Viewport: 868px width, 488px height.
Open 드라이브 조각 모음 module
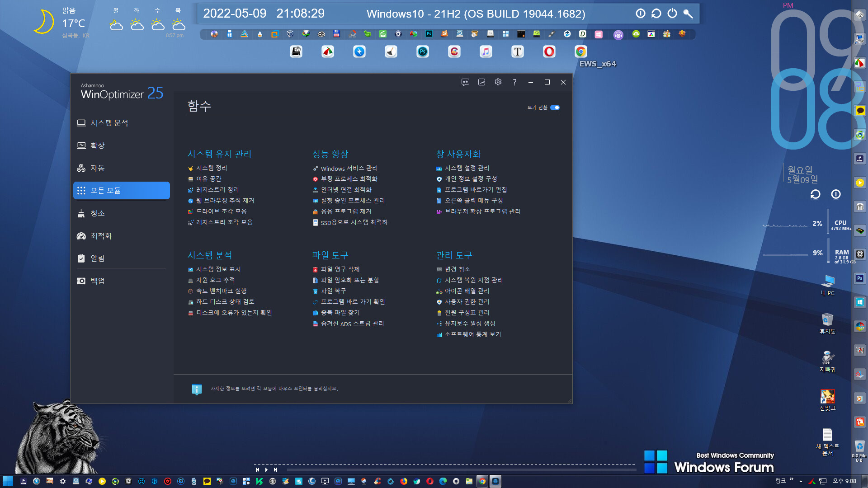217,211
